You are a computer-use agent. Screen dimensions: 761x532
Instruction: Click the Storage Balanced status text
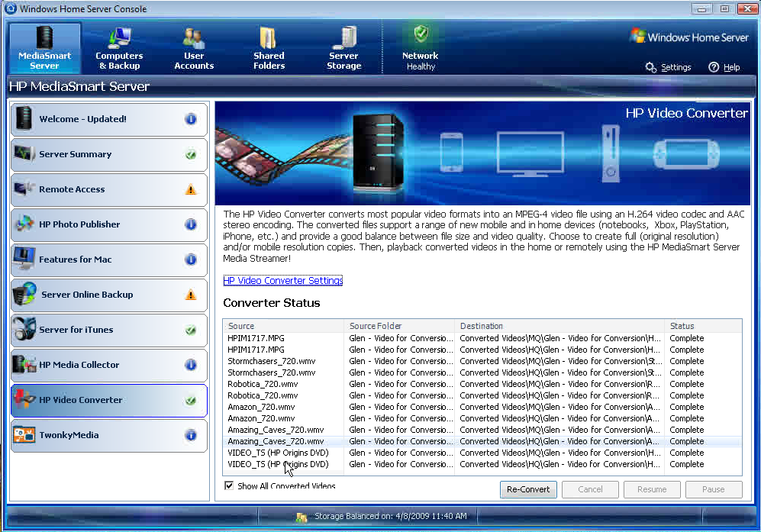(x=391, y=516)
